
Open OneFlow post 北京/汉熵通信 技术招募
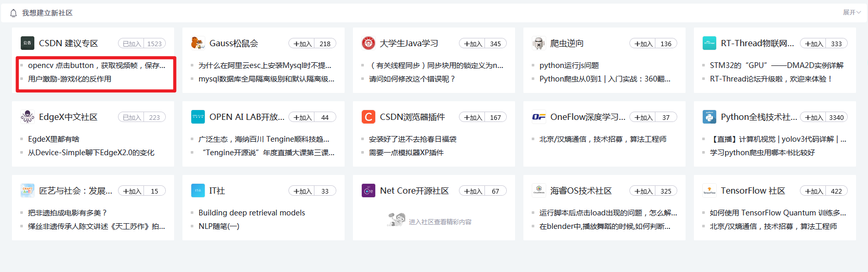pos(603,139)
